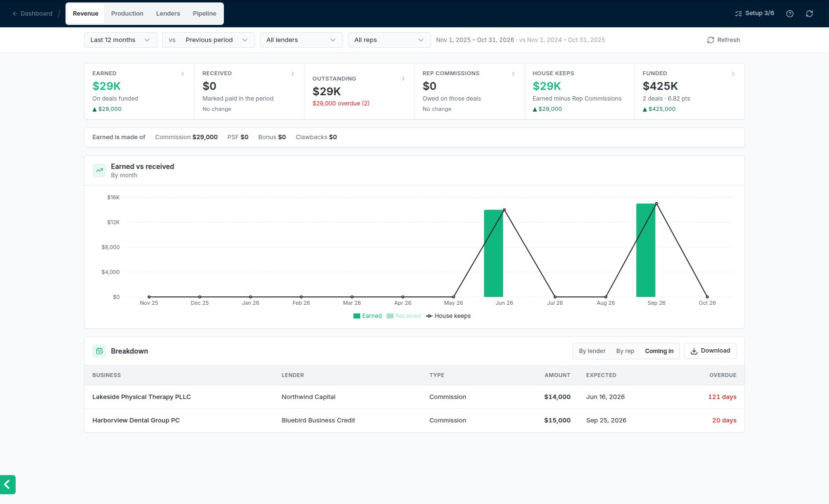Click the Earned vs received trend icon
Screen dimensions: 829x504
99,170
